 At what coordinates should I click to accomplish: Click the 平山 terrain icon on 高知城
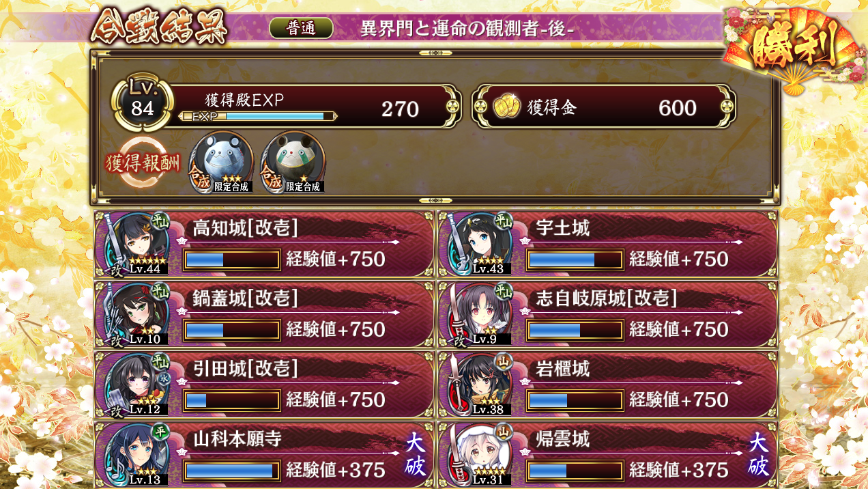tap(160, 220)
